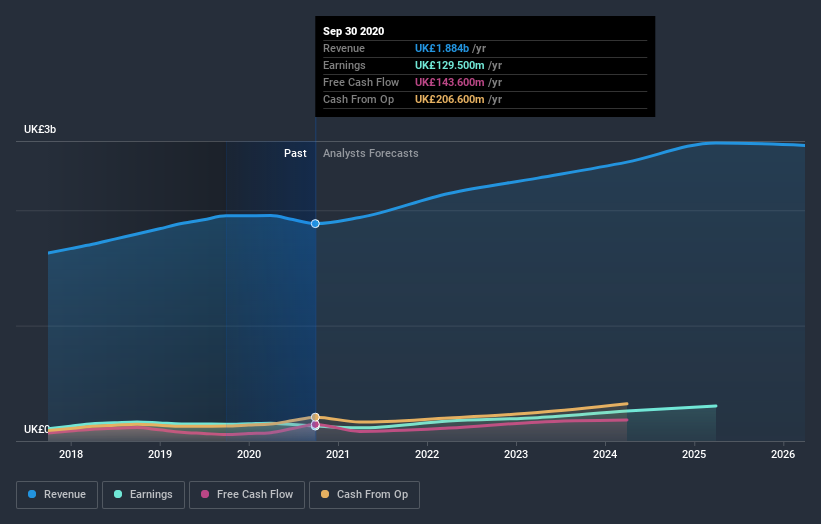821x524 pixels.
Task: Click the 2019 x-axis label
Action: point(160,454)
